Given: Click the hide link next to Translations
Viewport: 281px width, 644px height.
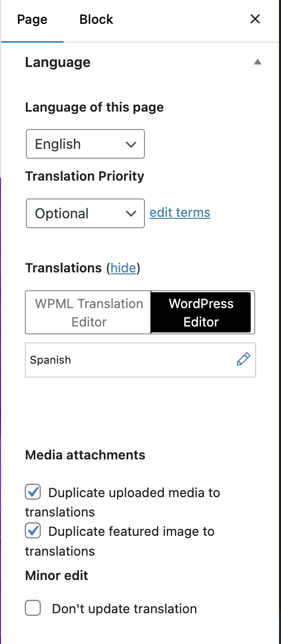Looking at the screenshot, I should tap(123, 268).
